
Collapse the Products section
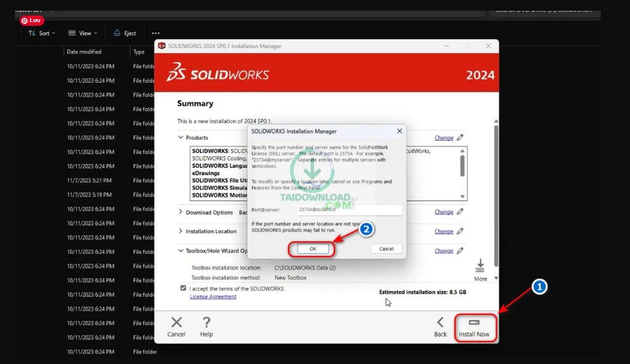pos(180,137)
